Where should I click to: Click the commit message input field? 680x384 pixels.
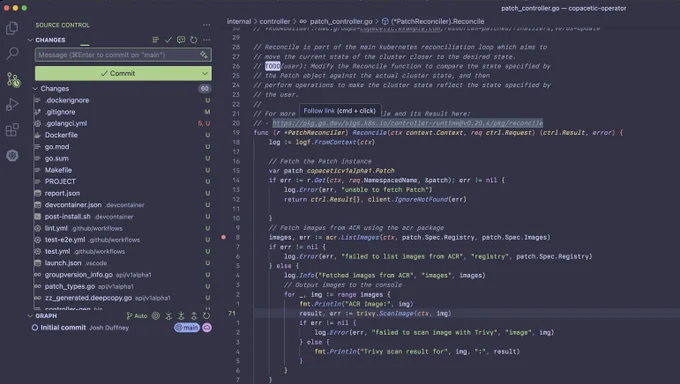(x=123, y=55)
